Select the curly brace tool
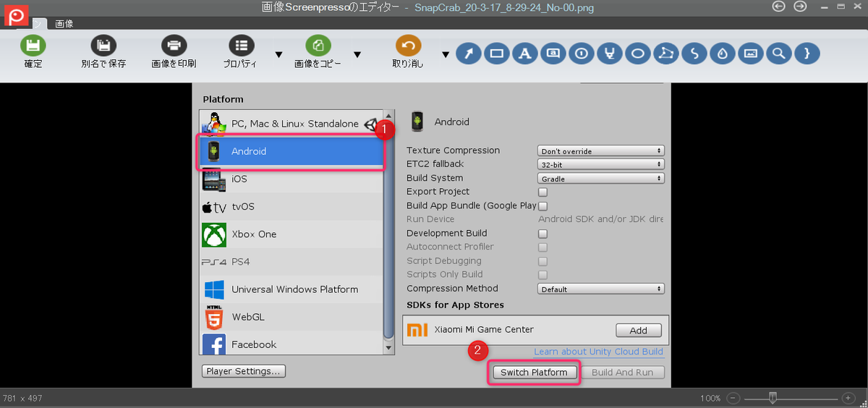Screen dimensions: 868x408 807,53
